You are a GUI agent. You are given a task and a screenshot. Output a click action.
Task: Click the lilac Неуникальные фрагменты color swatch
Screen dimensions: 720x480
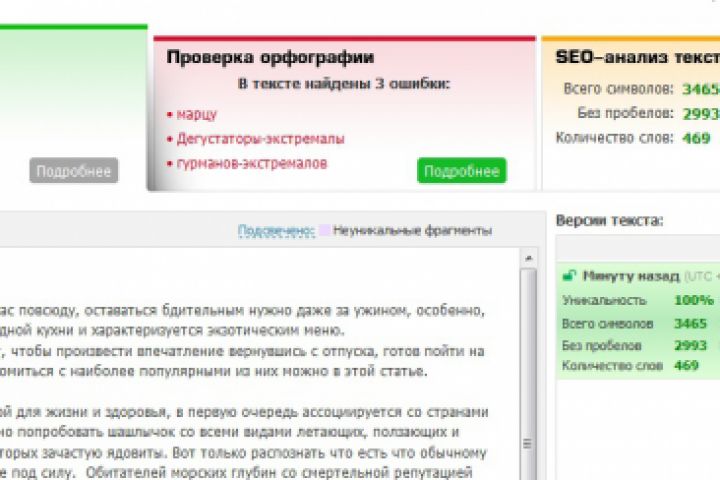325,230
